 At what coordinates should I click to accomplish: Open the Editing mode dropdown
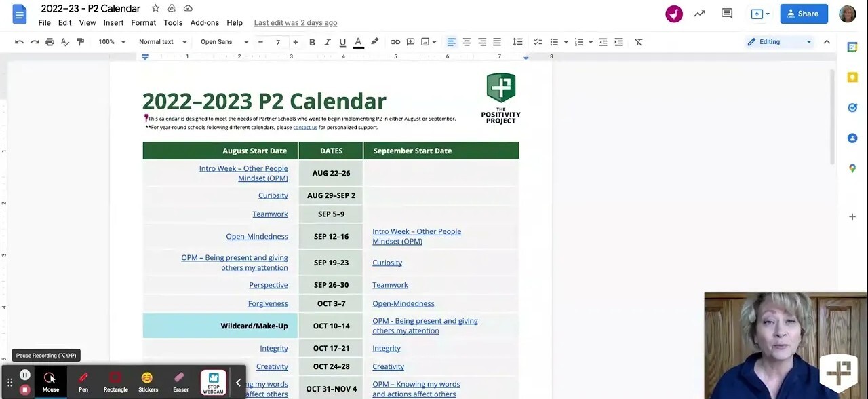778,42
